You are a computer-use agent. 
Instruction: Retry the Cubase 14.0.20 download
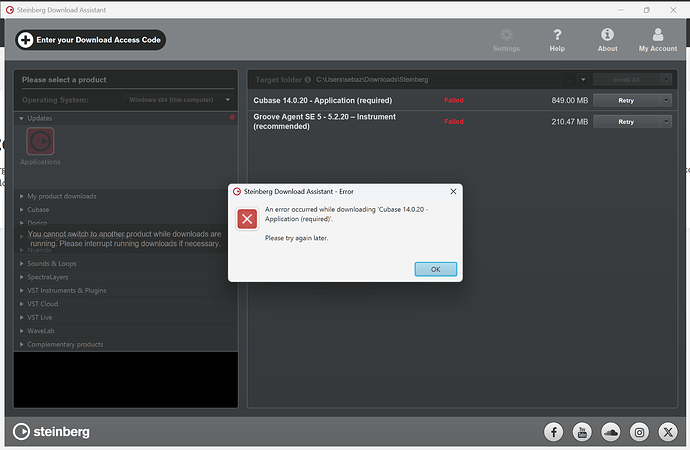[x=626, y=100]
